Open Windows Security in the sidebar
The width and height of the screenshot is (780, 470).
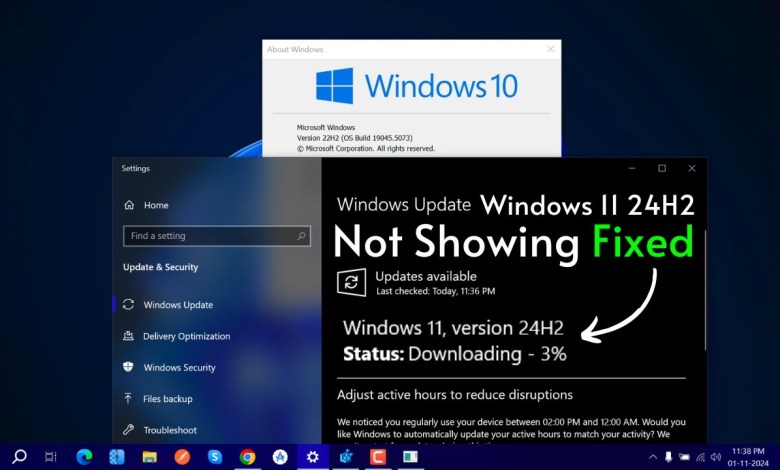pyautogui.click(x=179, y=368)
